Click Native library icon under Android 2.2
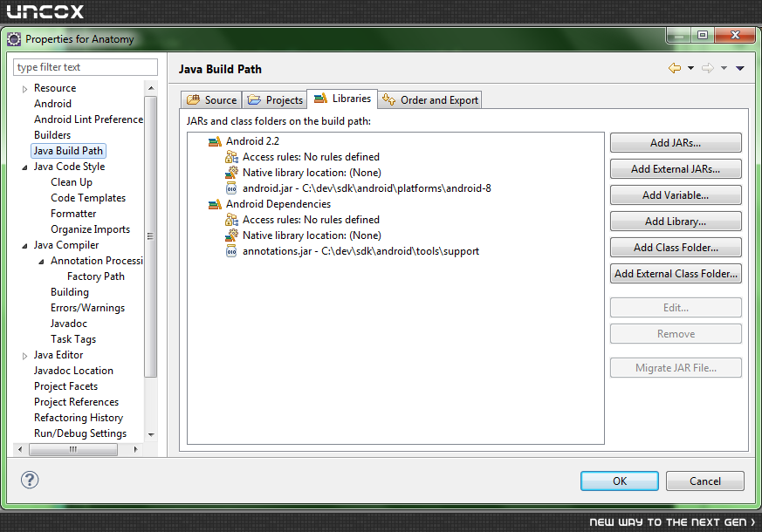Screen dimensions: 762x532 231,173
